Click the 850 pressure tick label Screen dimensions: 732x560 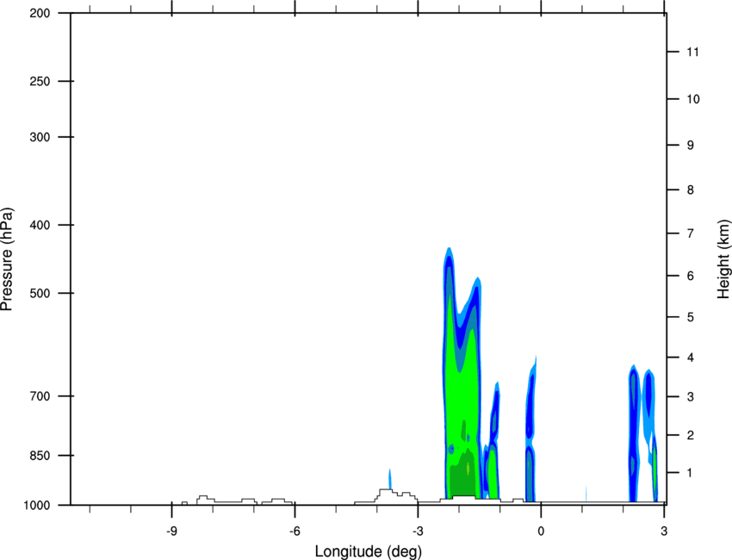(40, 456)
